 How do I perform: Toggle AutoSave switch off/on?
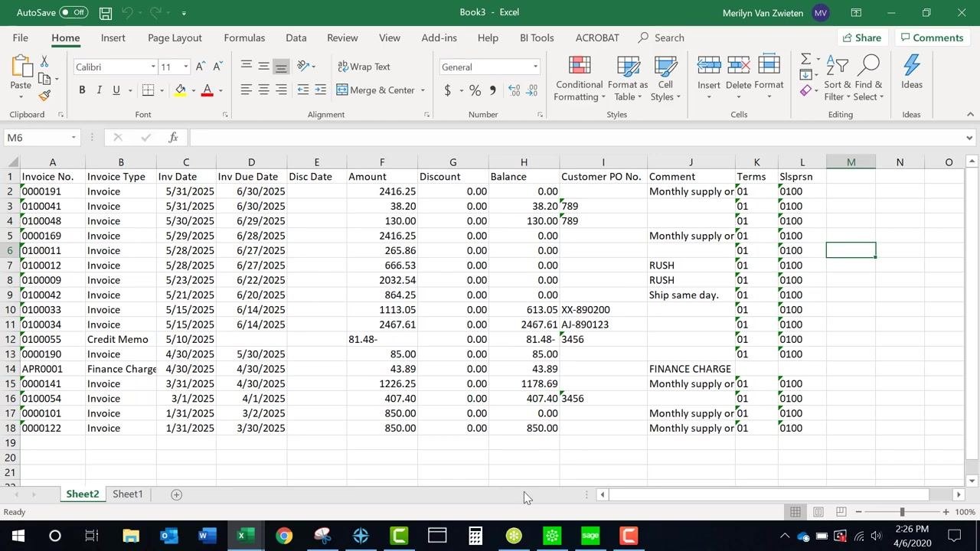[73, 13]
